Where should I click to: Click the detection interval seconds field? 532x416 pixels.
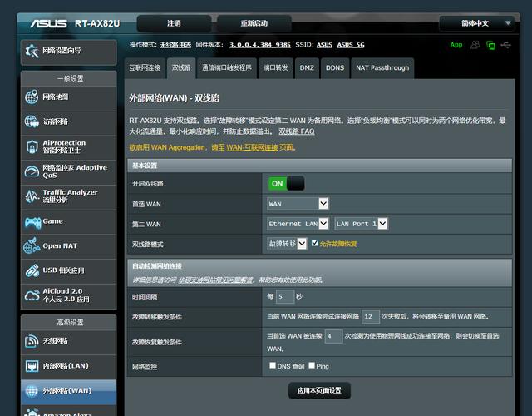coord(285,296)
